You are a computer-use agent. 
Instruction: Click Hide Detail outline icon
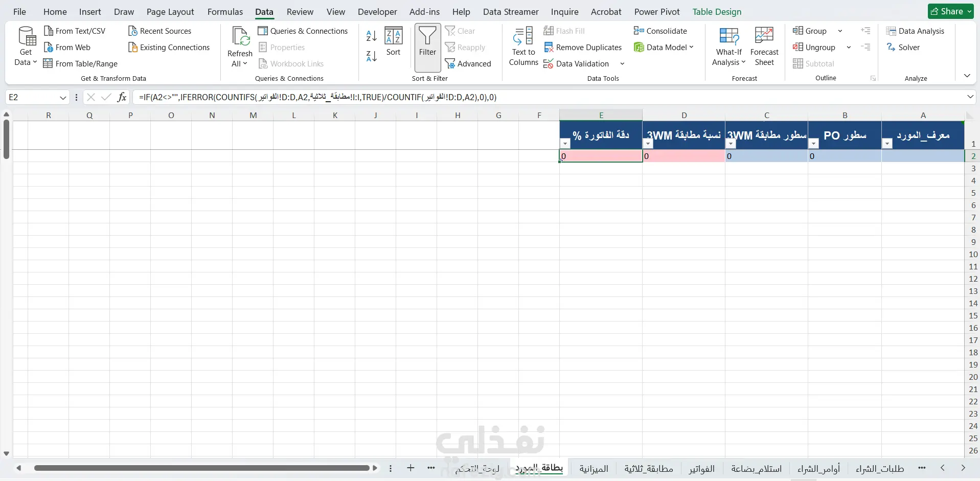coord(865,47)
